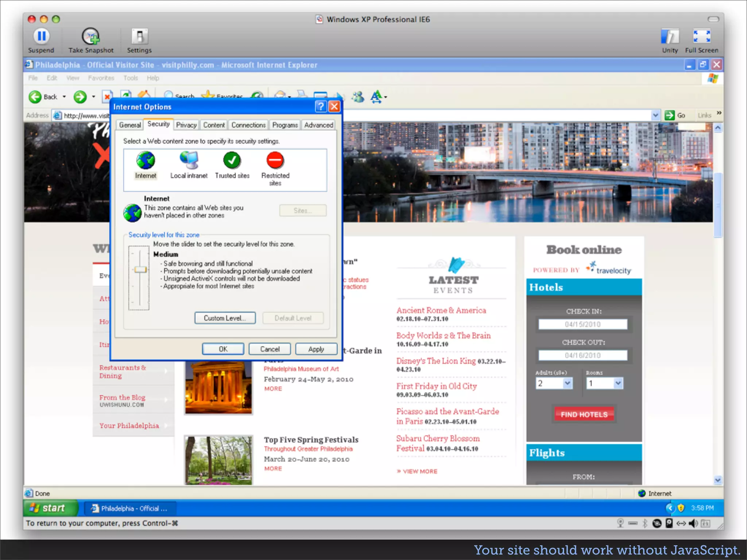Click the Check In date field
747x560 pixels.
click(582, 324)
